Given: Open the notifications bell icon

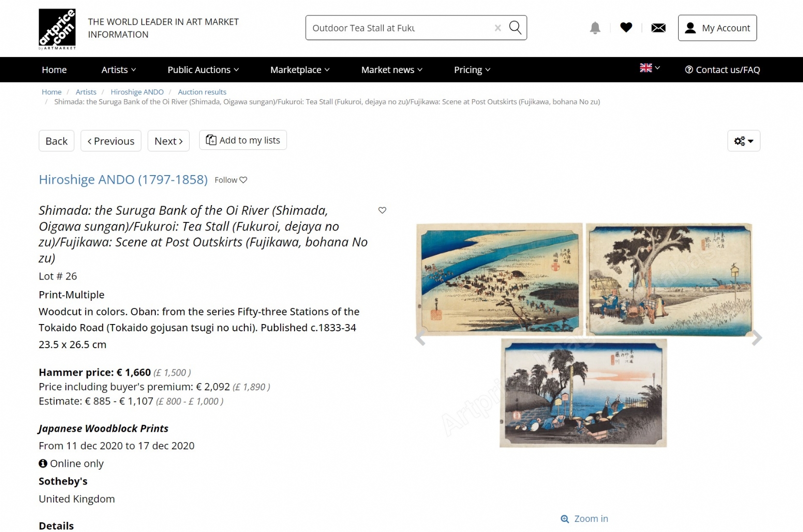Looking at the screenshot, I should point(595,28).
